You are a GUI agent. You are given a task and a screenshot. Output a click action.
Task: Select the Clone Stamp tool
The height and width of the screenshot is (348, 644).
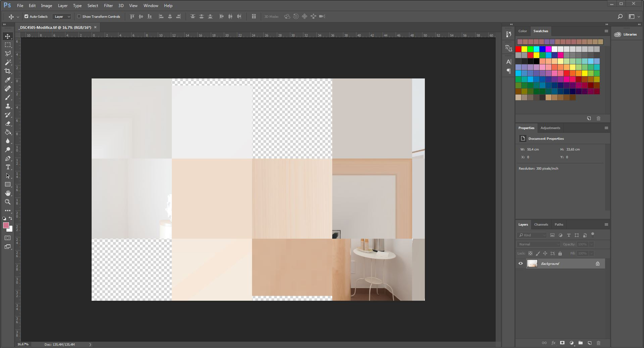(8, 106)
